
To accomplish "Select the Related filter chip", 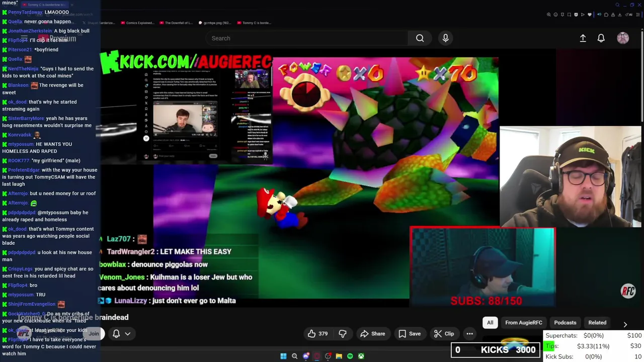I will [597, 323].
